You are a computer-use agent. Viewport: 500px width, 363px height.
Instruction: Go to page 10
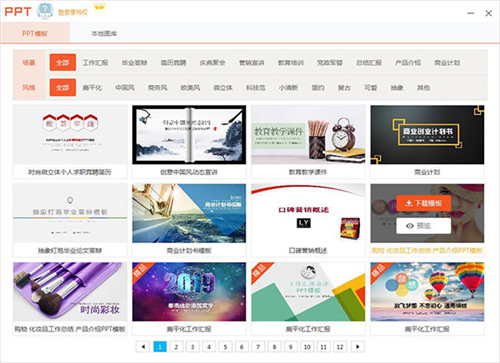307,347
